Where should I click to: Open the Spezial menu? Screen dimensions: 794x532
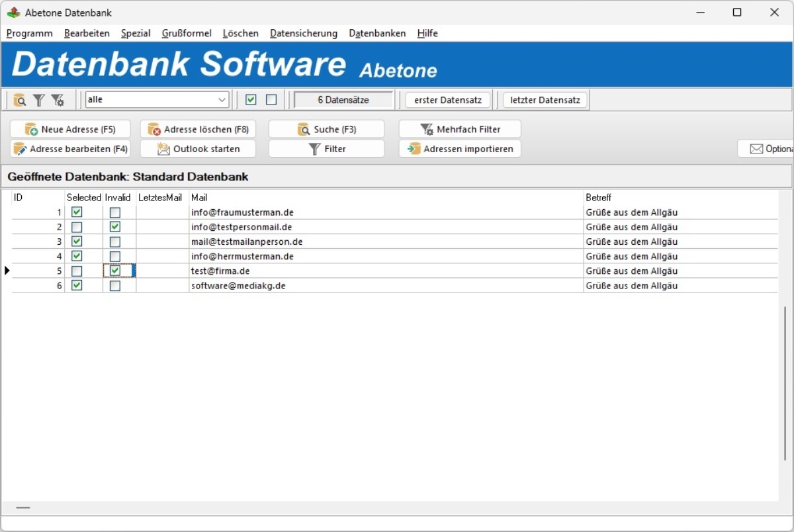(136, 33)
